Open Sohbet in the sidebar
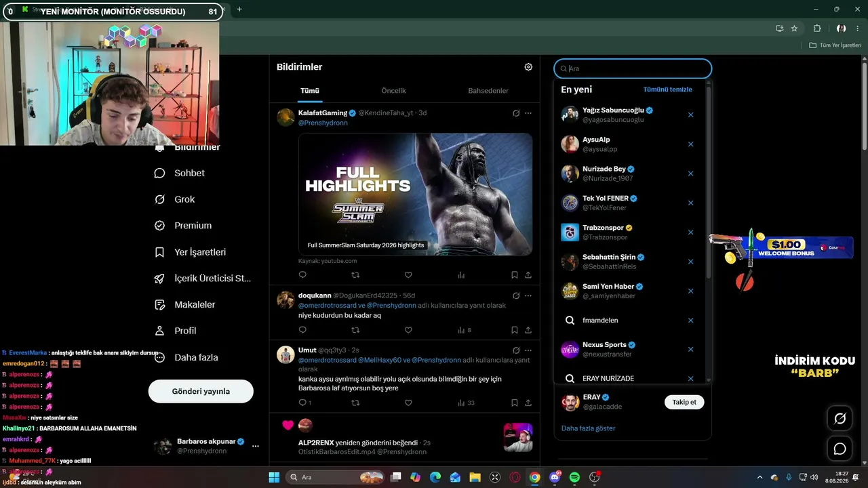Image resolution: width=868 pixels, height=488 pixels. point(180,173)
